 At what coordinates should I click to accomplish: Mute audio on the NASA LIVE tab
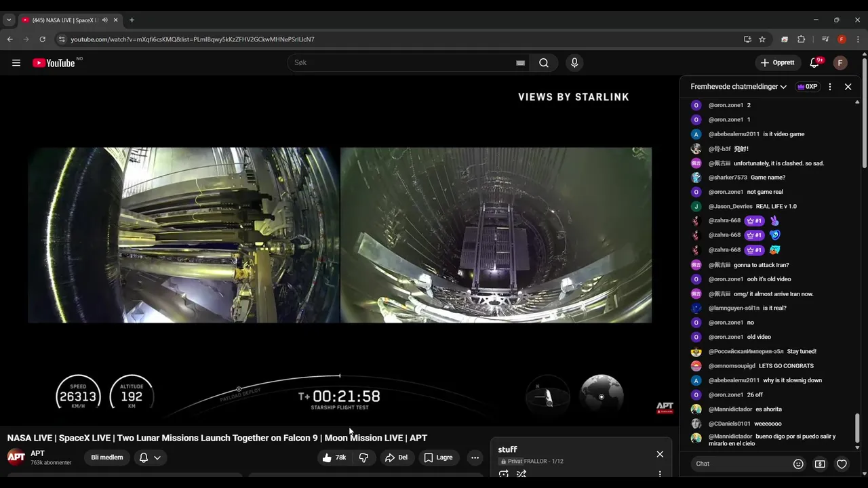[x=104, y=20]
